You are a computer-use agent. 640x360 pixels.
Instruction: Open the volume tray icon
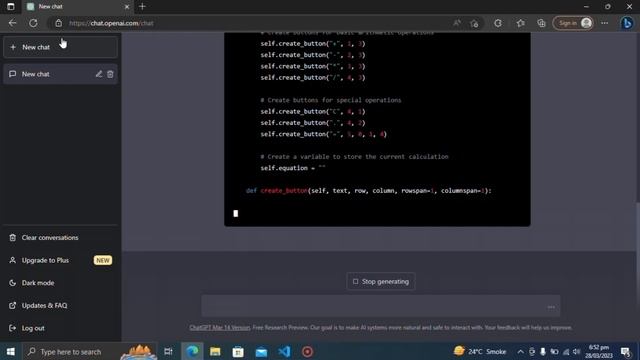tap(576, 351)
